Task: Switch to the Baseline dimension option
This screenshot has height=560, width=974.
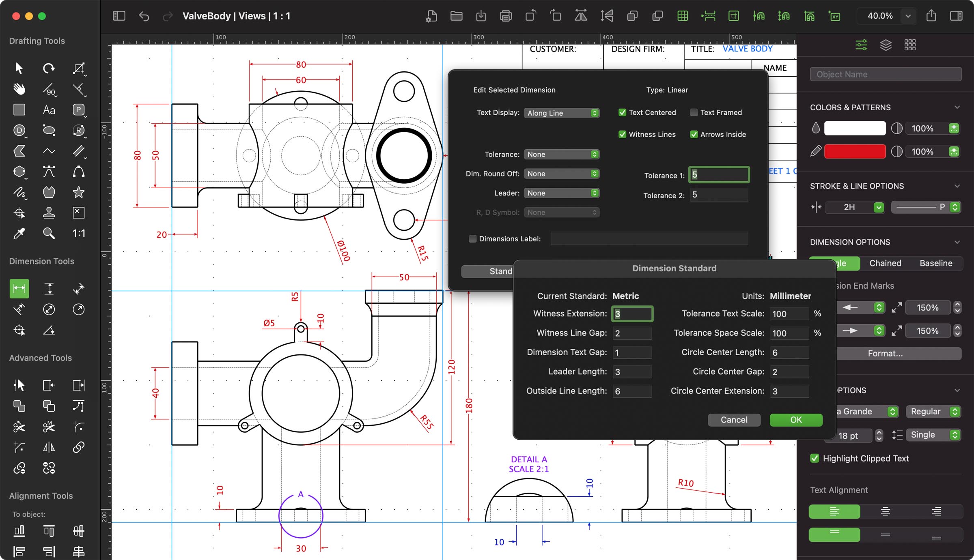Action: click(x=935, y=263)
